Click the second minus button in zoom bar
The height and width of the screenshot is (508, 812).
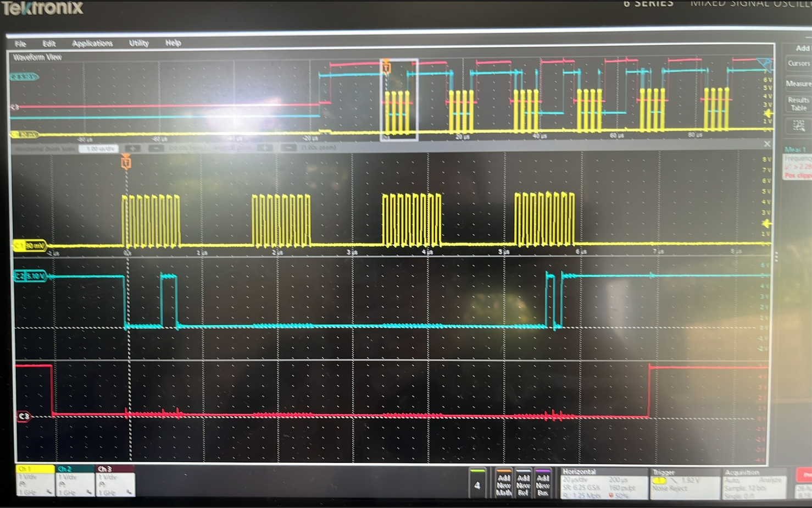tap(288, 148)
